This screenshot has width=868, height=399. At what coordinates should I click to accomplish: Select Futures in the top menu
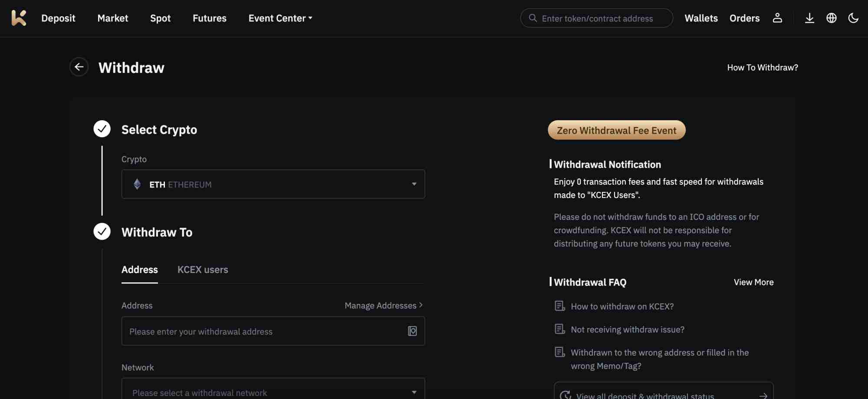pyautogui.click(x=209, y=18)
